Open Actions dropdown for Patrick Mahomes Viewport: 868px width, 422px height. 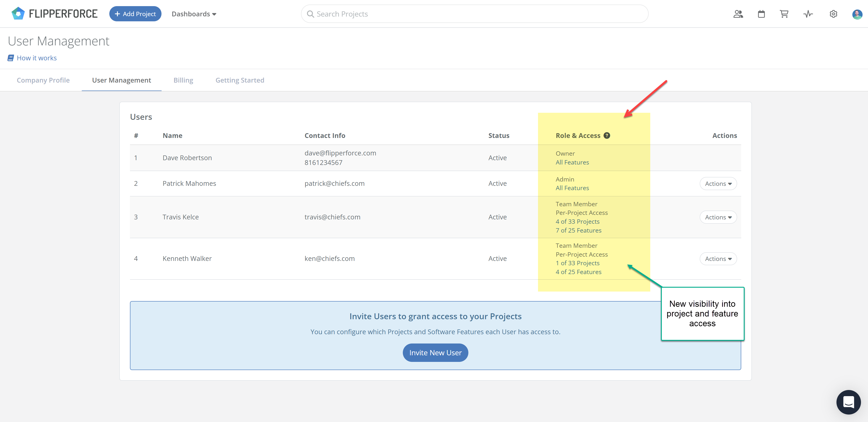click(718, 184)
